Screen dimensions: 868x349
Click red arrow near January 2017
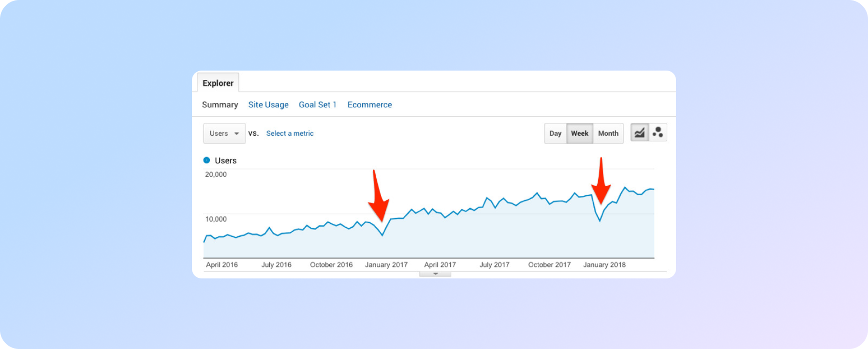(378, 197)
